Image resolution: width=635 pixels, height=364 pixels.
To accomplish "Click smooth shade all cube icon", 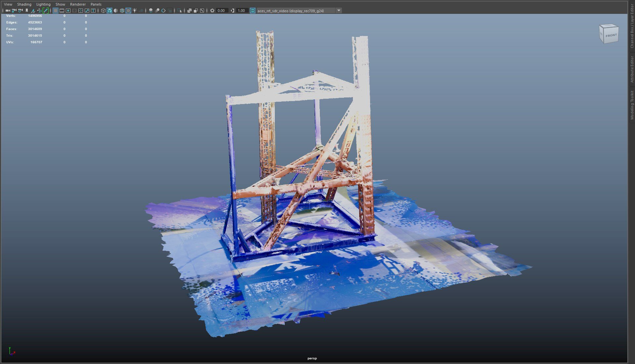I will [109, 11].
